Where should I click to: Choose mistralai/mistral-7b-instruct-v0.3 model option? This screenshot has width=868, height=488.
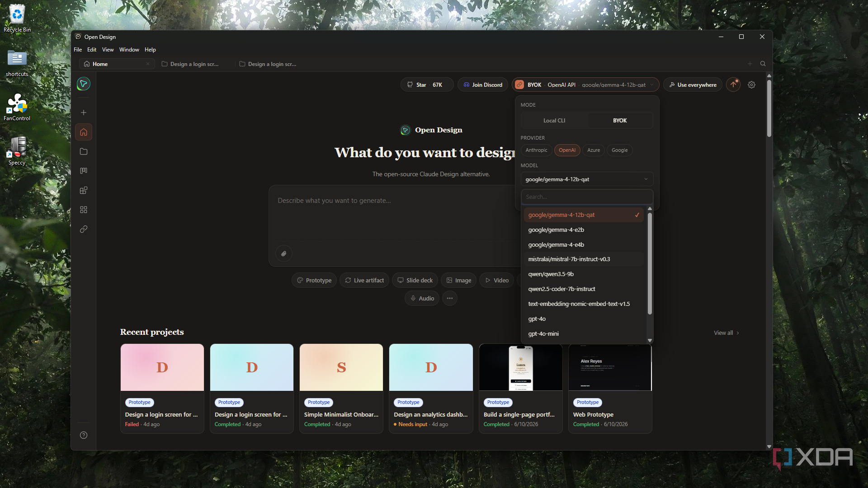583,259
